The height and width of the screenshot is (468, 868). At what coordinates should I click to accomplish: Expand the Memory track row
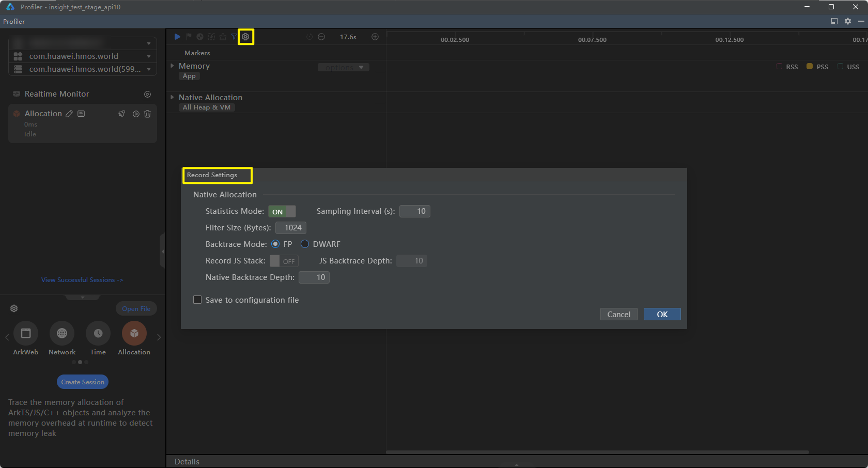coord(172,66)
